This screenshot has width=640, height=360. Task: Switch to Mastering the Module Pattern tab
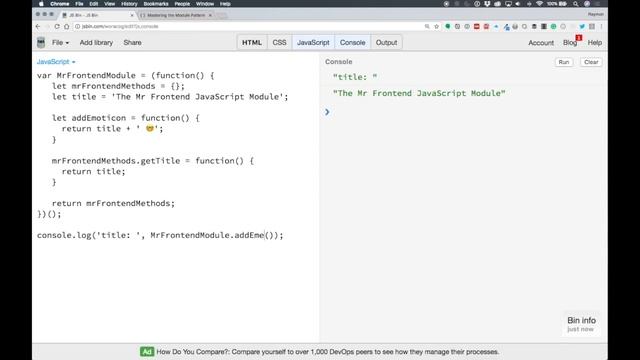(x=176, y=15)
